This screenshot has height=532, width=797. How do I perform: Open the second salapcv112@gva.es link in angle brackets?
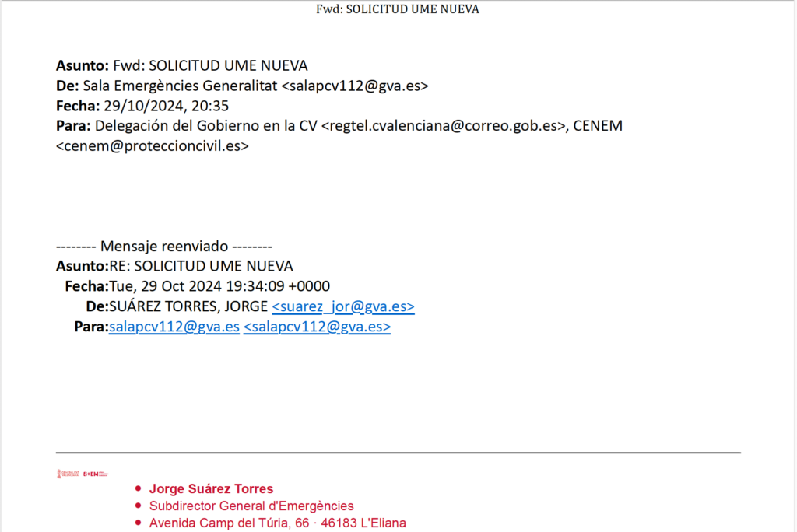point(317,327)
